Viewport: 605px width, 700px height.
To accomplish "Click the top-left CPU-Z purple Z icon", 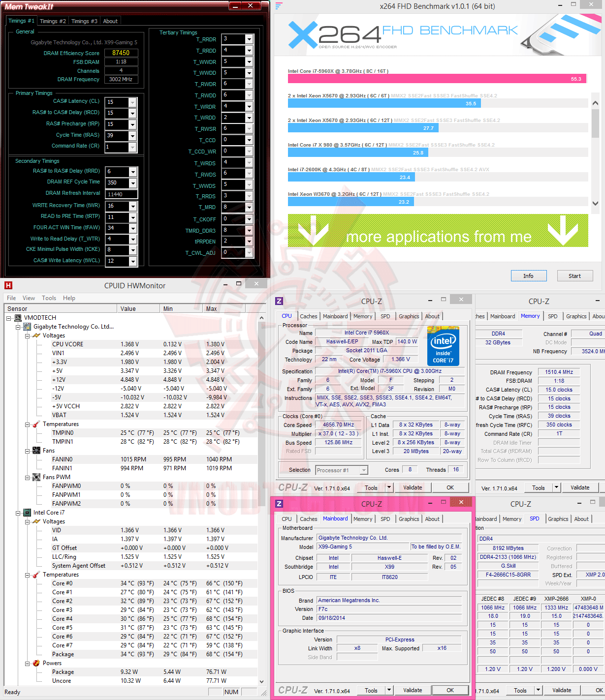I will tap(279, 301).
